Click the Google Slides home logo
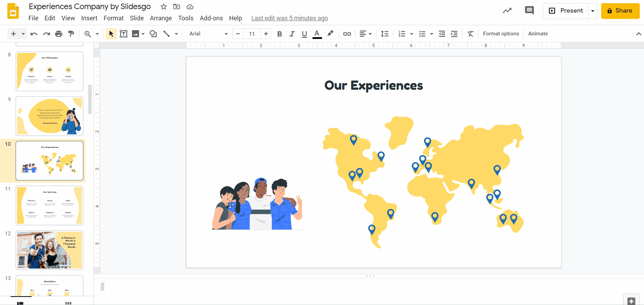Viewport: 644px width, 305px height. tap(13, 11)
